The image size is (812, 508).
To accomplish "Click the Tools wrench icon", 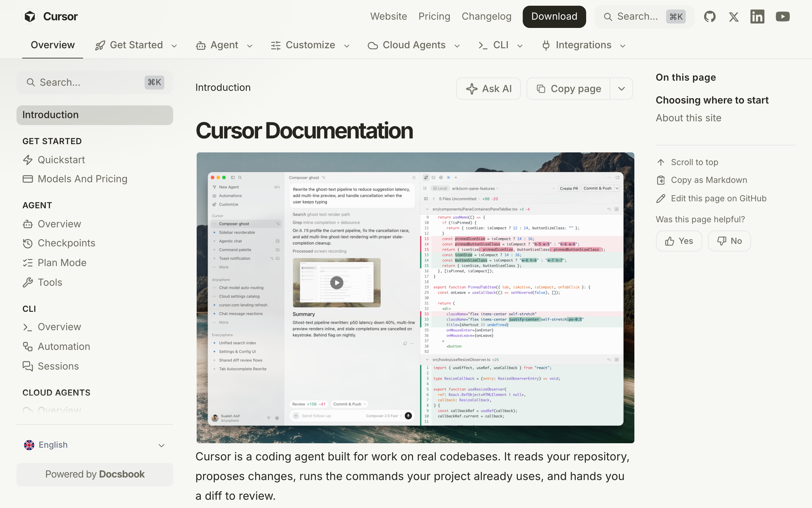I will pyautogui.click(x=28, y=283).
